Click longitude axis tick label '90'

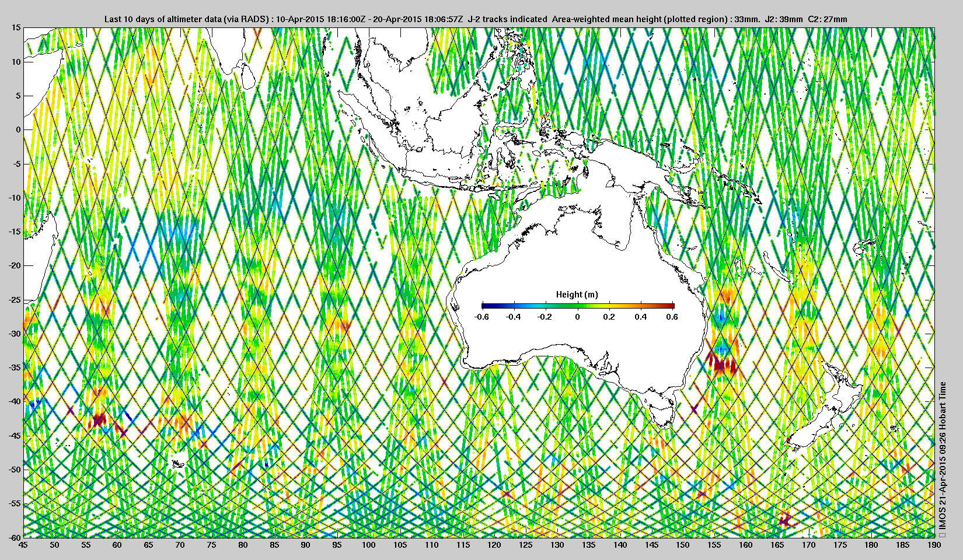(x=305, y=545)
